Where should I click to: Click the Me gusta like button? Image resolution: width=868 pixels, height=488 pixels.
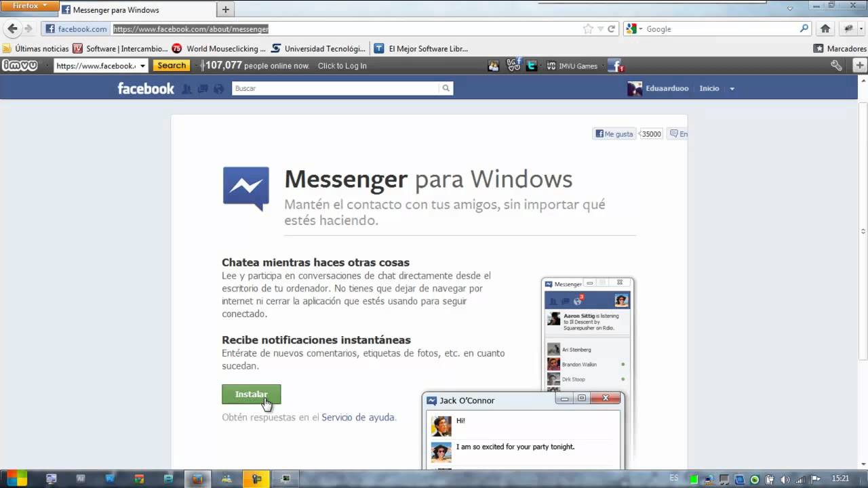[x=614, y=134]
